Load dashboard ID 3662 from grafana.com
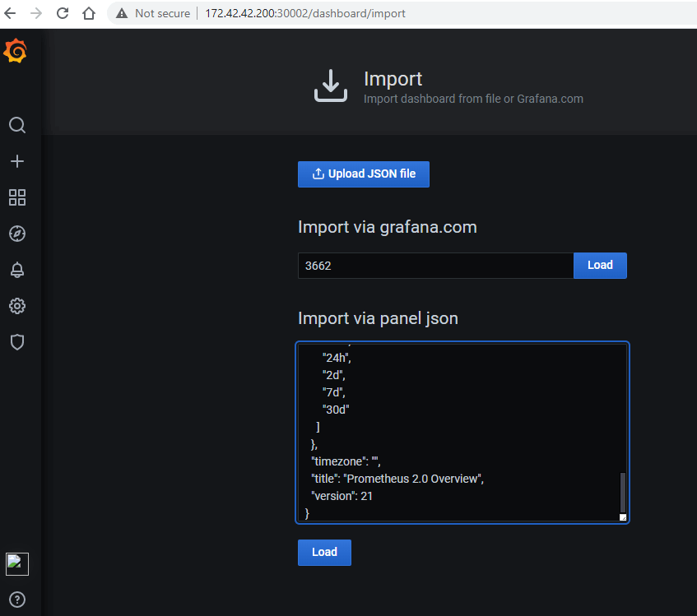The width and height of the screenshot is (697, 616). point(600,266)
